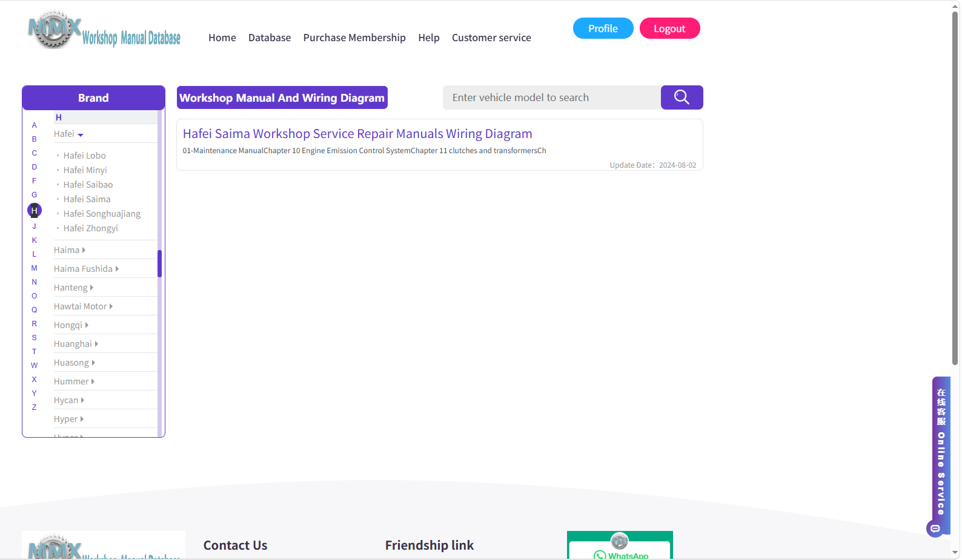Jump to brand letter S
The height and width of the screenshot is (560, 962).
pyautogui.click(x=35, y=338)
